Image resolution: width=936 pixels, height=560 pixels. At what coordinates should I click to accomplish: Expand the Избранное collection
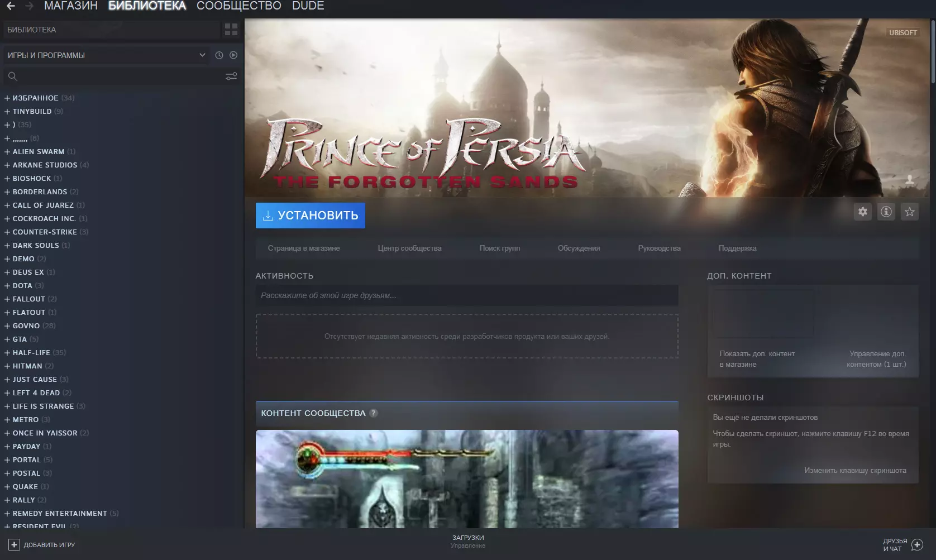click(x=7, y=98)
